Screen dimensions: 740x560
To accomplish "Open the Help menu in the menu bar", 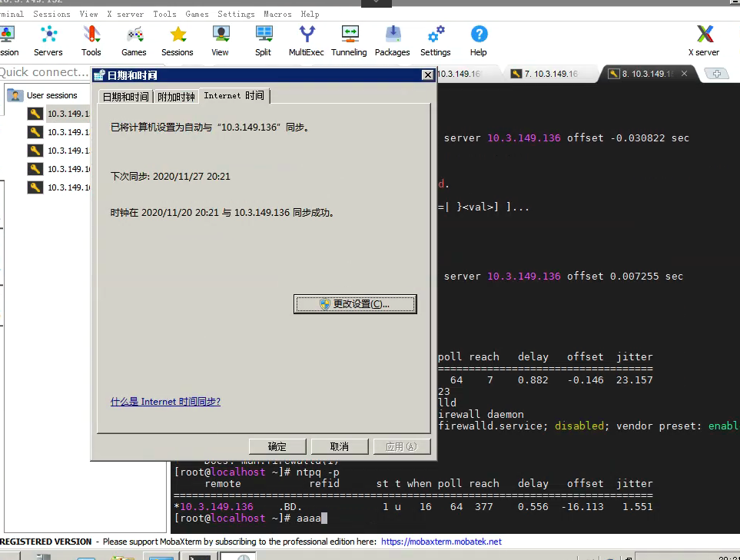I will pyautogui.click(x=310, y=14).
